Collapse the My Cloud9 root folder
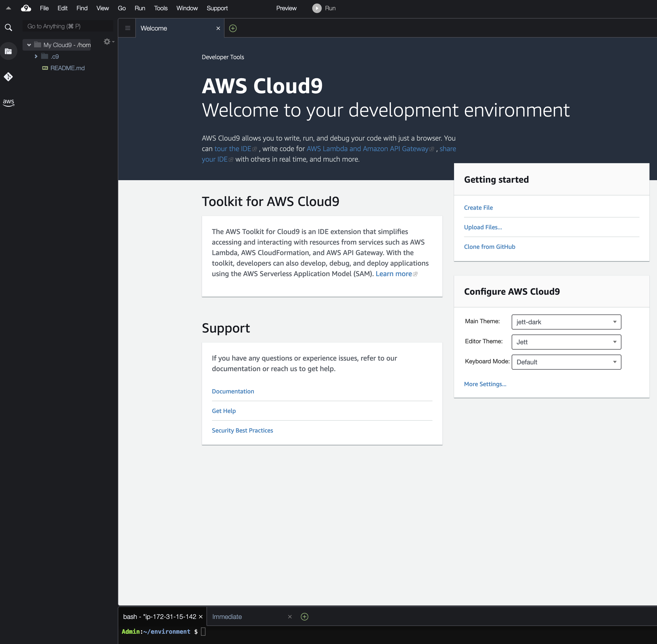Screen dimensions: 657x644 pyautogui.click(x=29, y=45)
